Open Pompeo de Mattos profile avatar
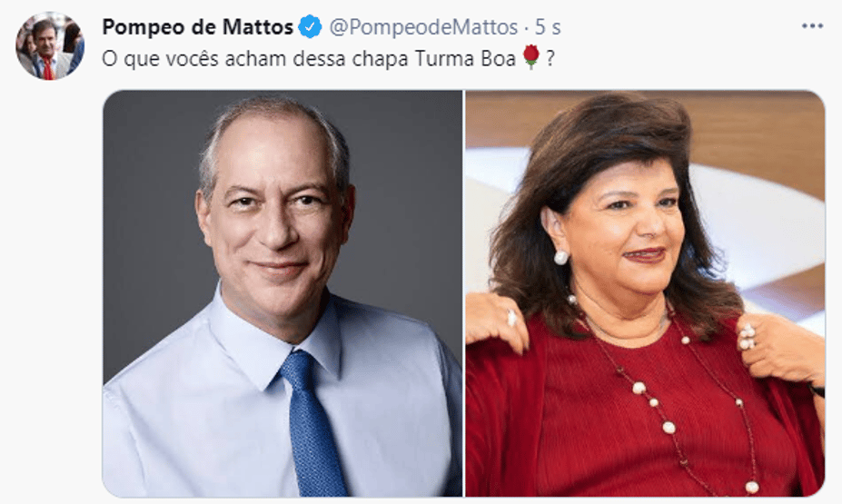The width and height of the screenshot is (842, 504). pos(49,45)
